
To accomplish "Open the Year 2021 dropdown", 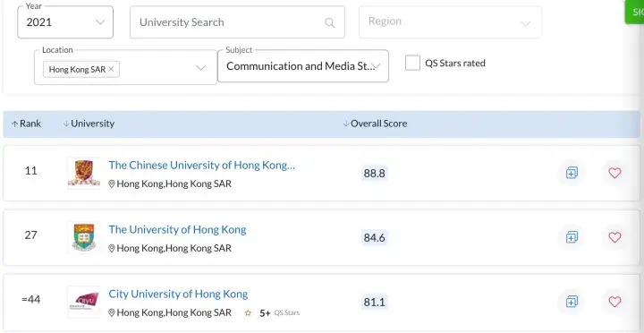I will coord(65,22).
